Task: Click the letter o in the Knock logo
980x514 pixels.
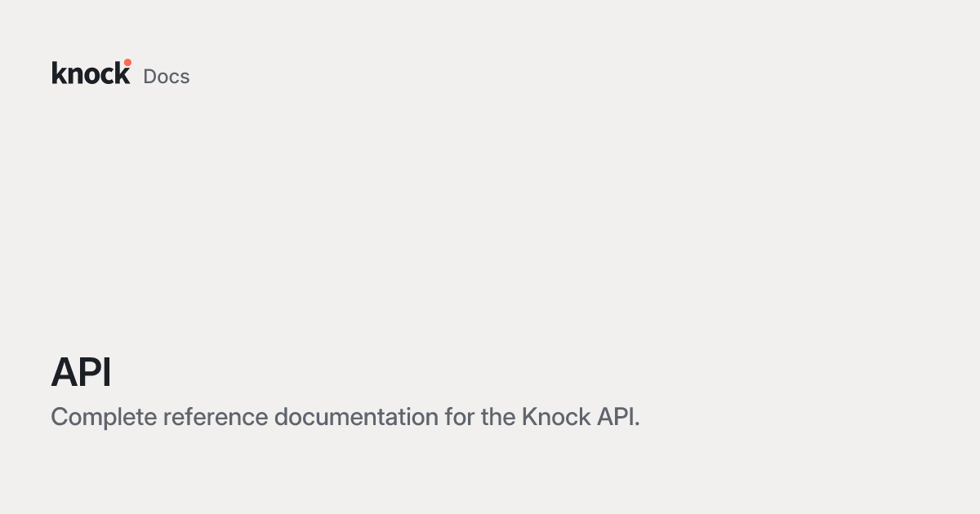Action: (91, 75)
